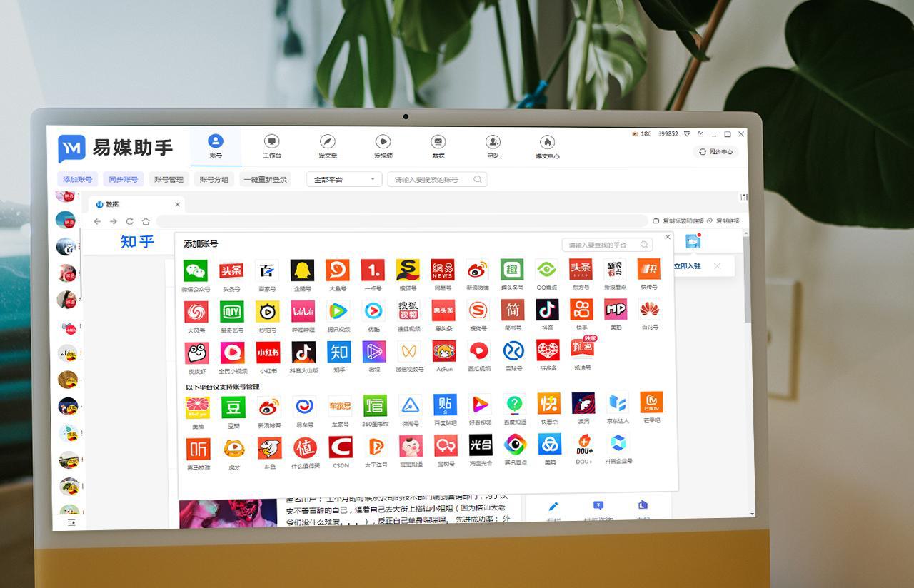The height and width of the screenshot is (588, 914).
Task: Focus the platform search field in dialog
Action: pyautogui.click(x=607, y=245)
